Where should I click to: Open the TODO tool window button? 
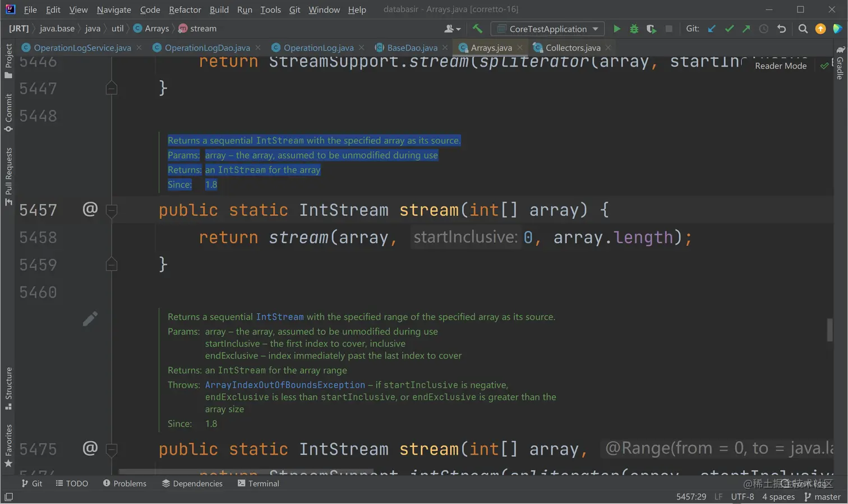pyautogui.click(x=72, y=483)
